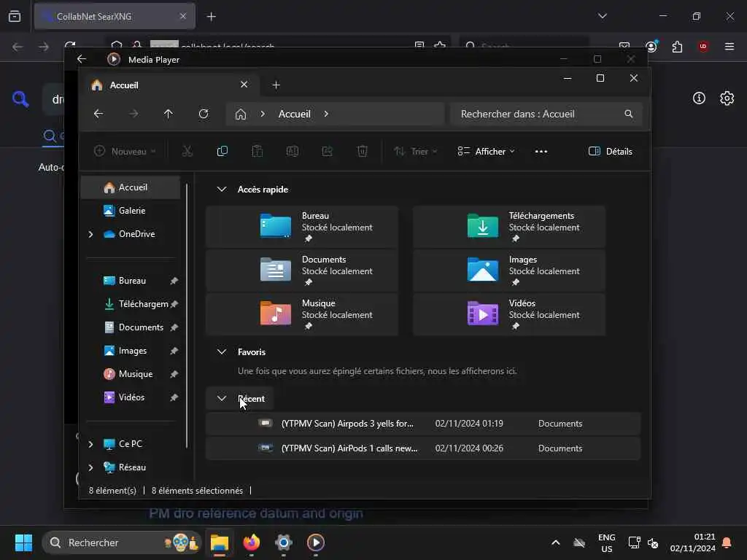Screen dimensions: 747x560
Task: Click the Rename icon in toolbar
Action: (292, 152)
